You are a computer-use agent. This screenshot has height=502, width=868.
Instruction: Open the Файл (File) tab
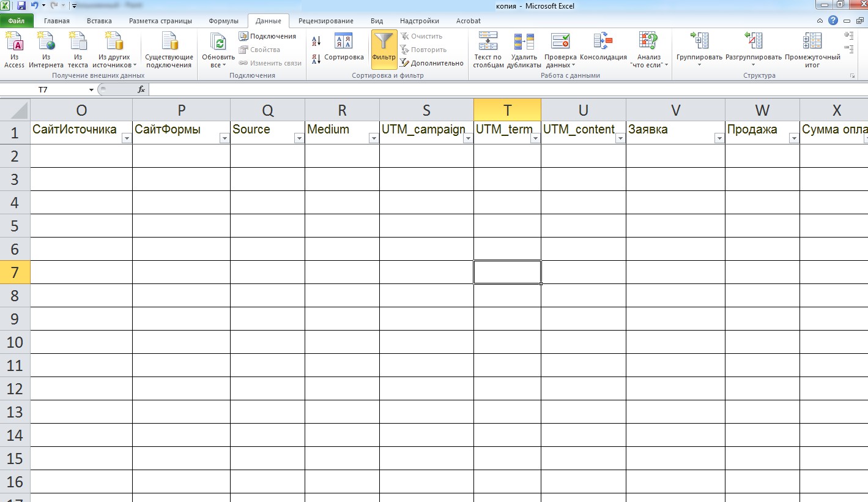pyautogui.click(x=17, y=21)
